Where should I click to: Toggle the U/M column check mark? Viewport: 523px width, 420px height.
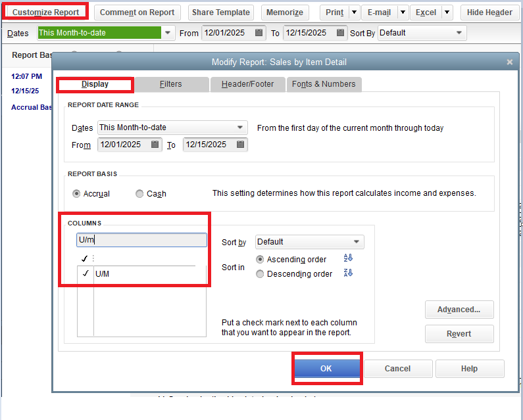pyautogui.click(x=86, y=274)
